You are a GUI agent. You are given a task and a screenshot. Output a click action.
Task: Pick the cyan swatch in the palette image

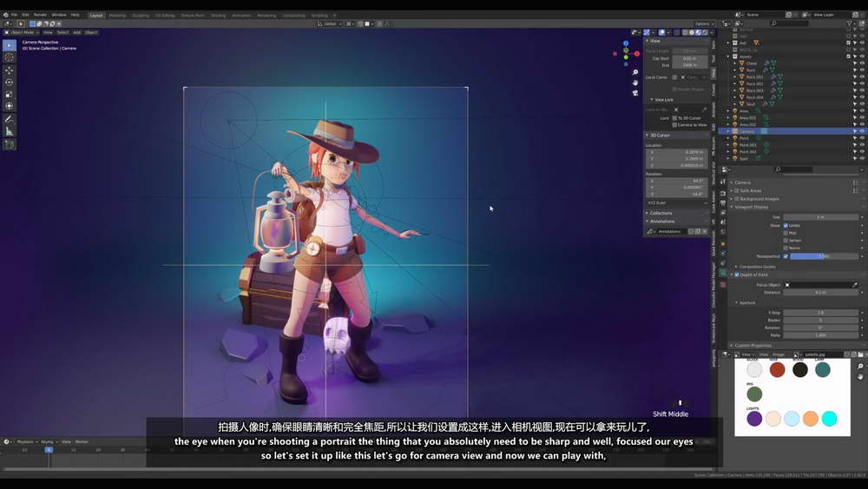click(x=829, y=419)
